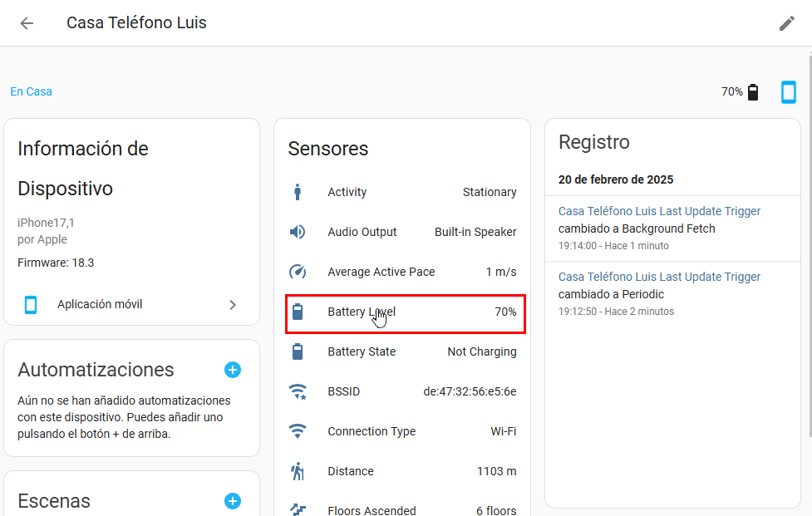Click the vertical page scrollbar
This screenshot has height=516, width=812.
point(809,249)
